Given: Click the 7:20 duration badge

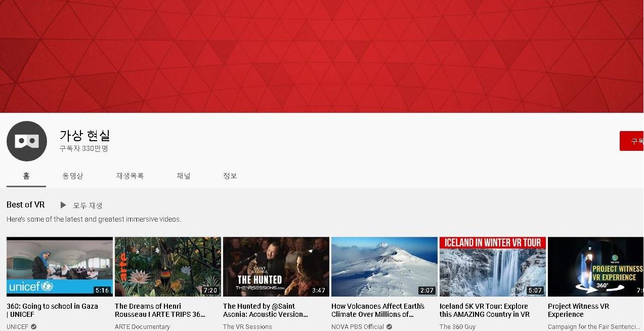Looking at the screenshot, I should pos(210,291).
